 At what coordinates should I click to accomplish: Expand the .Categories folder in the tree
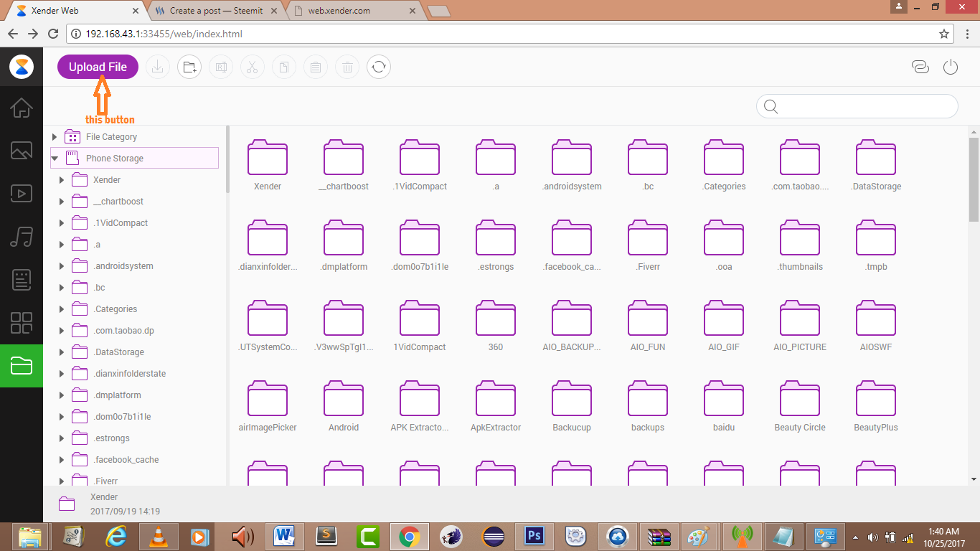tap(62, 309)
